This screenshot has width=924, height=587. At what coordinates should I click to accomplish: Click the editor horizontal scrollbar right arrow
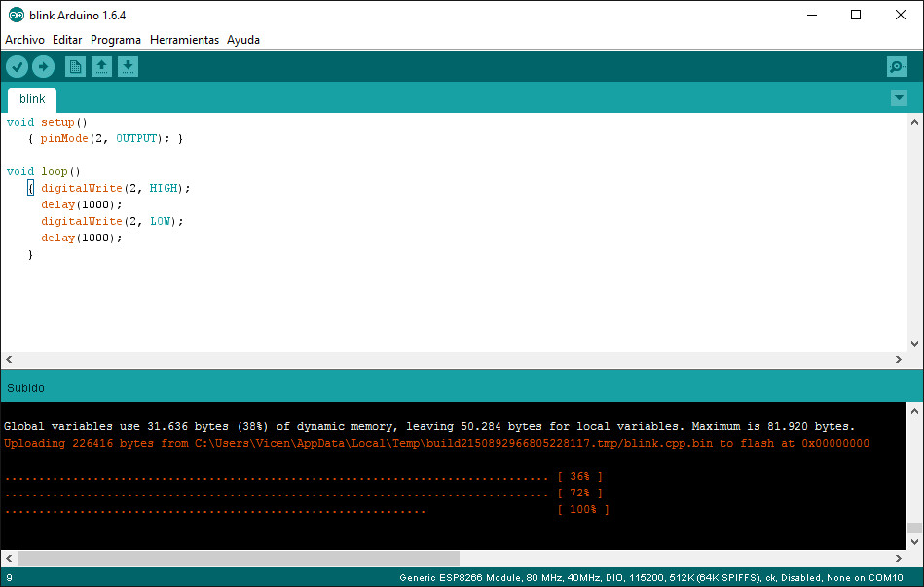click(x=898, y=360)
